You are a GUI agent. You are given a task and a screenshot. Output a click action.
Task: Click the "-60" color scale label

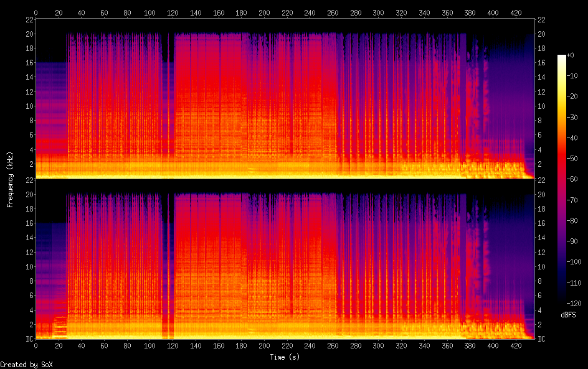(572, 179)
